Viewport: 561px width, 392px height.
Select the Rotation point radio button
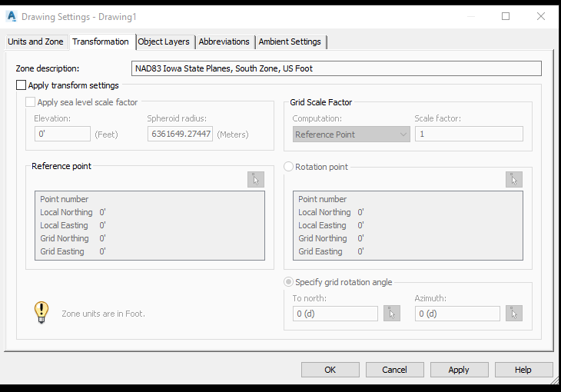289,166
